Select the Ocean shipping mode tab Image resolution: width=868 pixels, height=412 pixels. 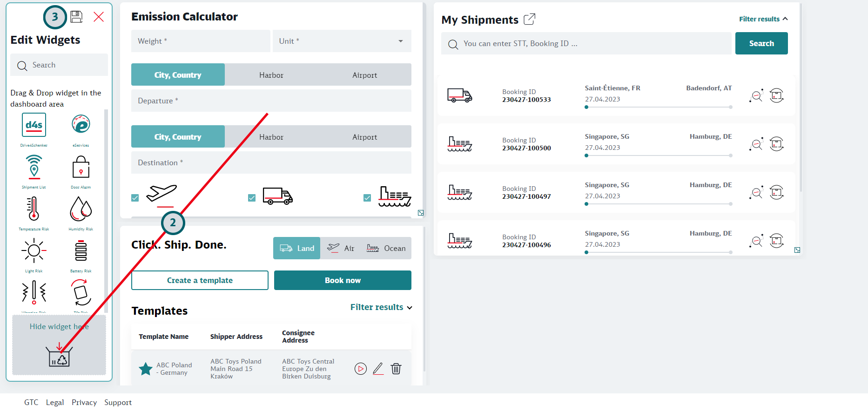pos(386,248)
